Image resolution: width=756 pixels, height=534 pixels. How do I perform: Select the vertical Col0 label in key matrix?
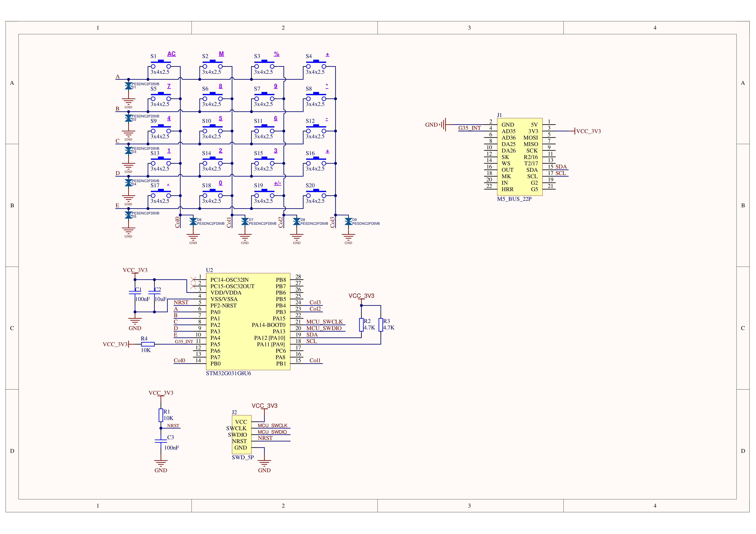coord(177,222)
